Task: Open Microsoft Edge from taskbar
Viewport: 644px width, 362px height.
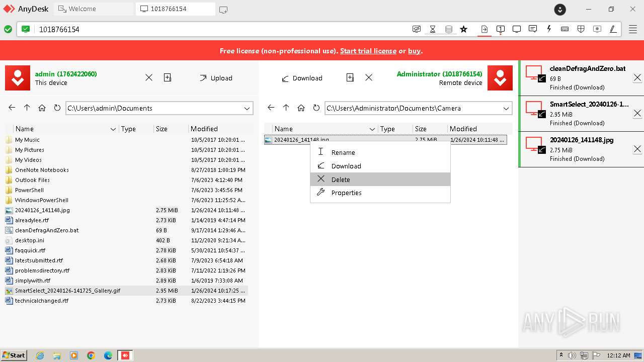Action: pos(108,355)
